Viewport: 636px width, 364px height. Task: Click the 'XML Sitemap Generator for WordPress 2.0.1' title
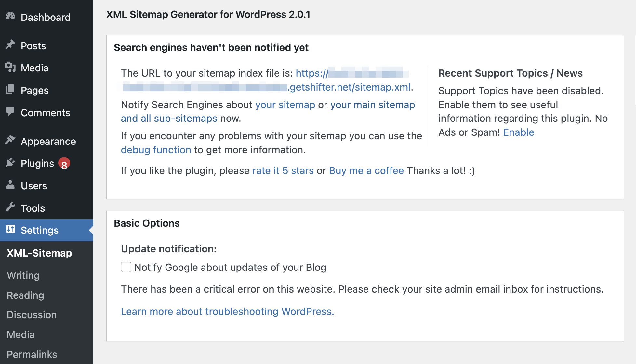click(208, 15)
